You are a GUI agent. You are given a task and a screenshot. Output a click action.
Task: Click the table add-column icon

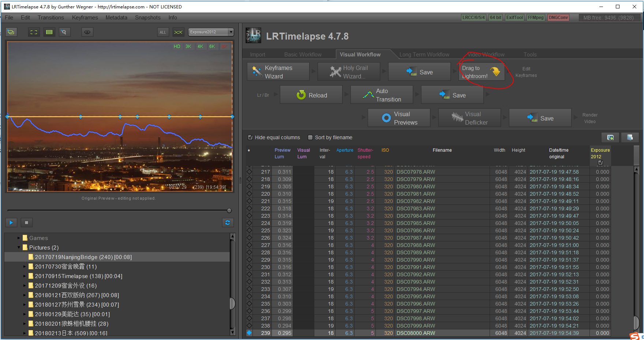coord(610,137)
